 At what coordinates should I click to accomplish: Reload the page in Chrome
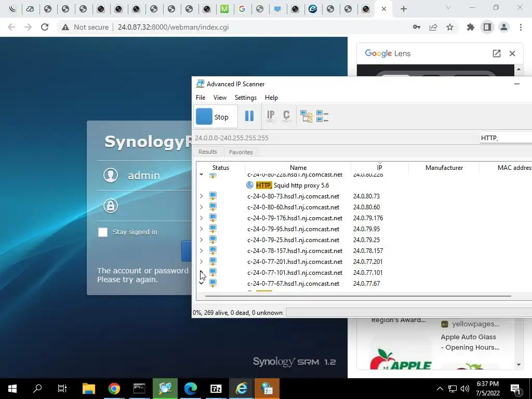tap(45, 27)
